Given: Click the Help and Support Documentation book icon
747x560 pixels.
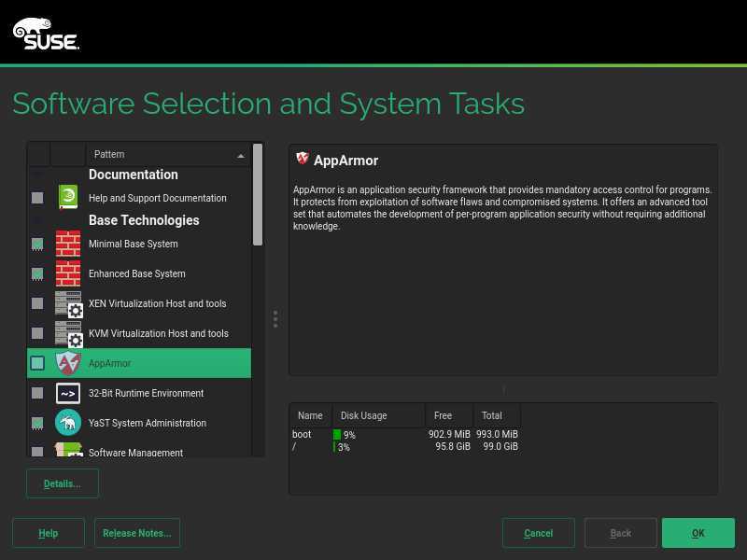Looking at the screenshot, I should 68,197.
